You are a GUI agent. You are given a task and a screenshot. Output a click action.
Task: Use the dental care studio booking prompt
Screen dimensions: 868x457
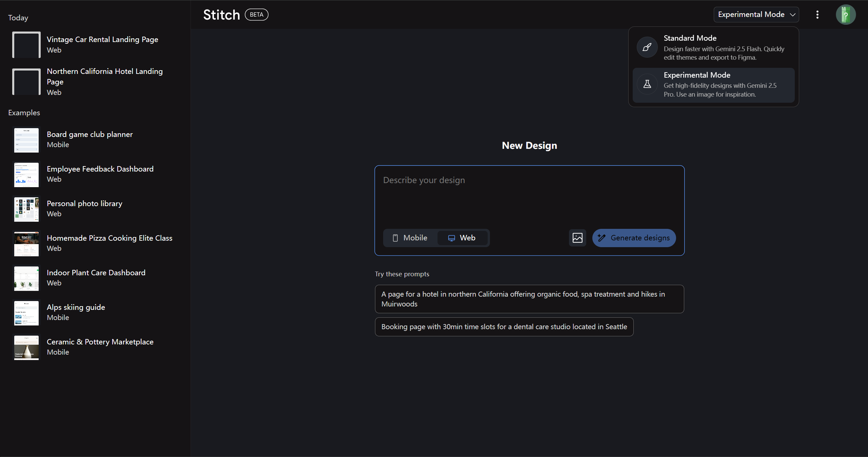click(504, 327)
